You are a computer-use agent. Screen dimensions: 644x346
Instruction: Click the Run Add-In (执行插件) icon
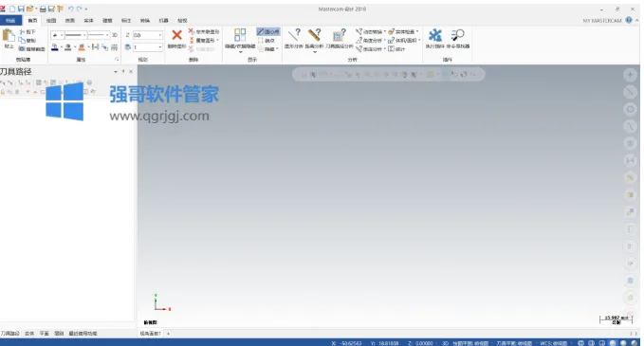point(435,36)
